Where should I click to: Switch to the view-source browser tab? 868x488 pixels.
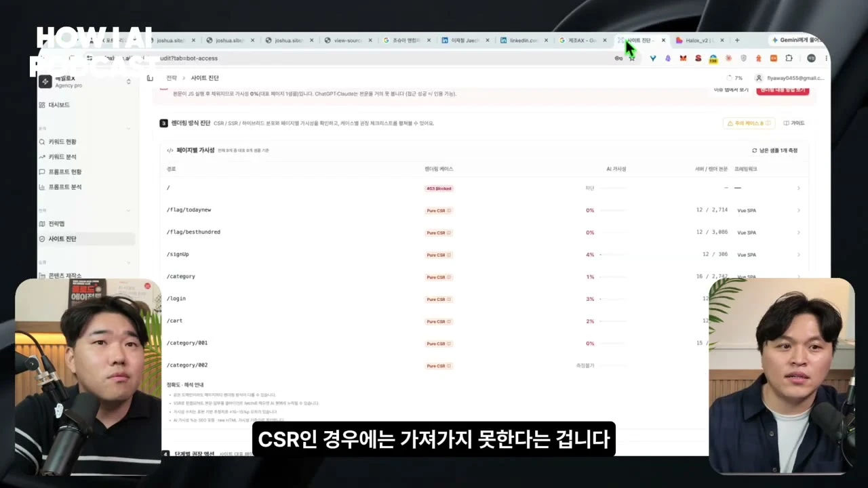349,41
